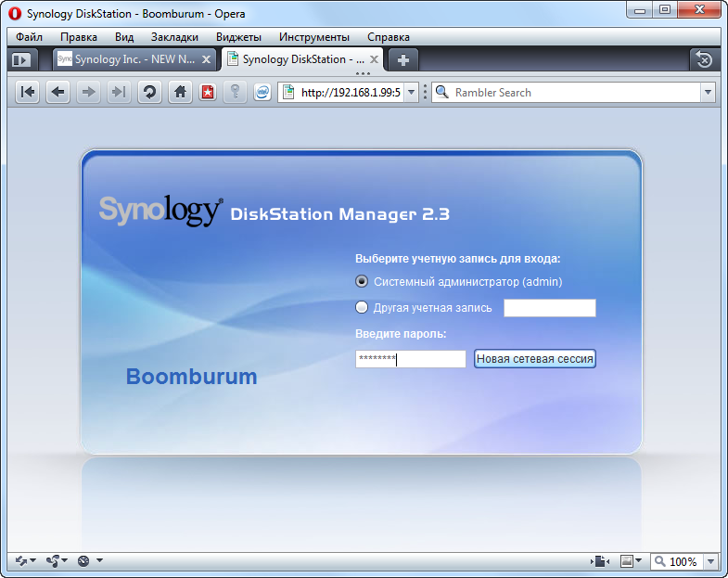Go forward with the Forward arrow
This screenshot has width=728, height=578.
(88, 92)
